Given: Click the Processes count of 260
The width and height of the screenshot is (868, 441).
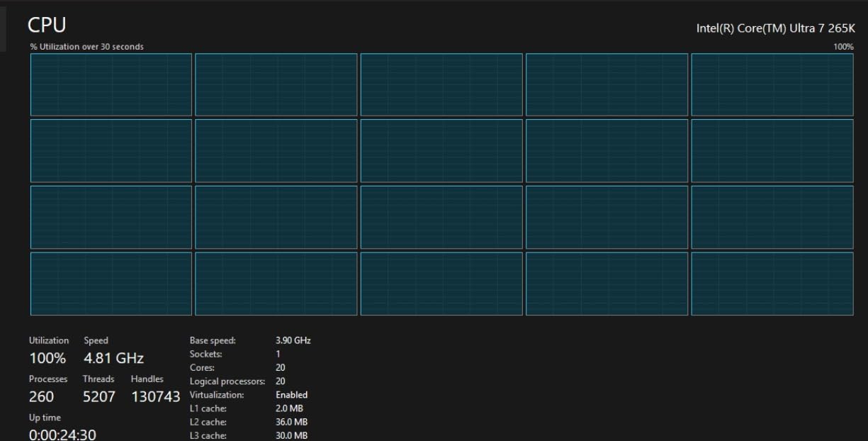Looking at the screenshot, I should (41, 397).
